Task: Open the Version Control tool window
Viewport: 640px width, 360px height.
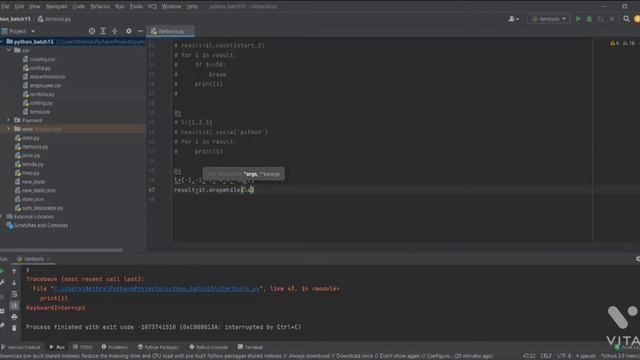Action: tap(20, 347)
